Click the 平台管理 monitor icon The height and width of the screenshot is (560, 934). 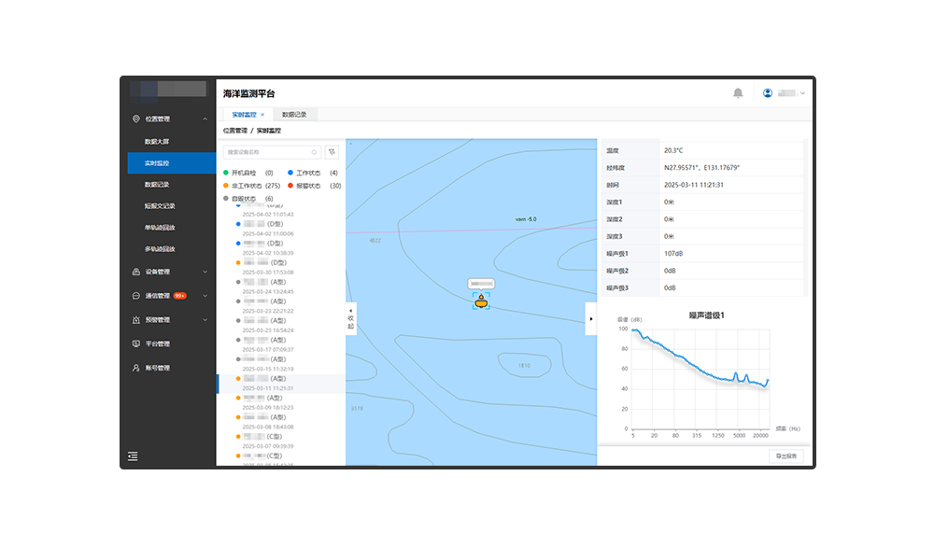135,344
